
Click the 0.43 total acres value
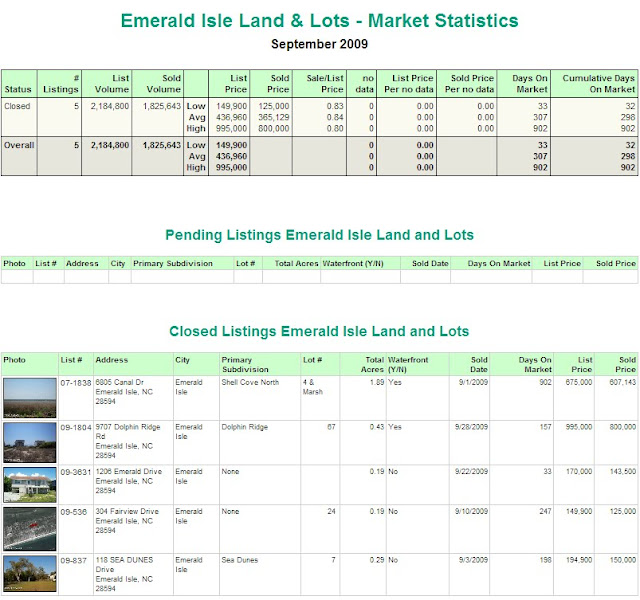[377, 427]
